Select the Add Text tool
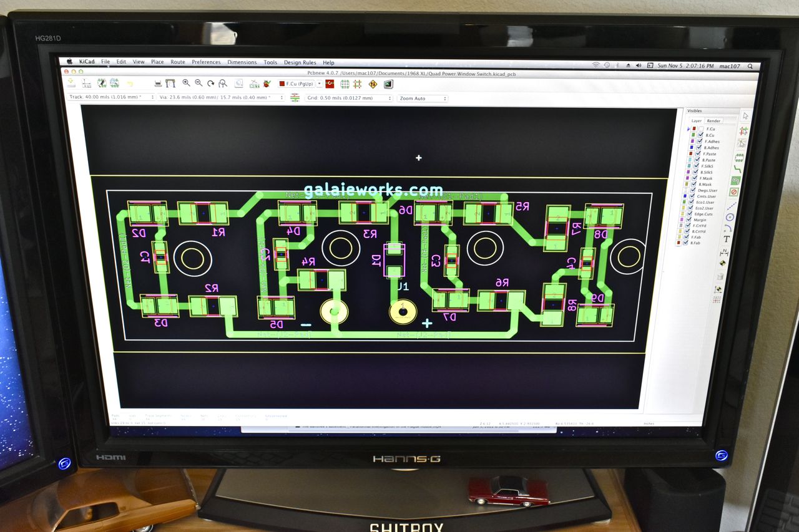The height and width of the screenshot is (532, 799). pos(727,239)
